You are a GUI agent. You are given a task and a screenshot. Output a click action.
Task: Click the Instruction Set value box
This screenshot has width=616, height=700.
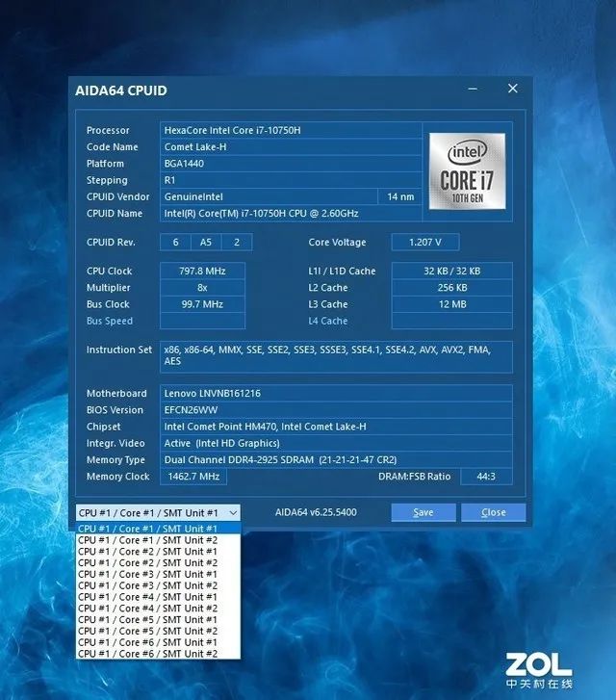[336, 357]
